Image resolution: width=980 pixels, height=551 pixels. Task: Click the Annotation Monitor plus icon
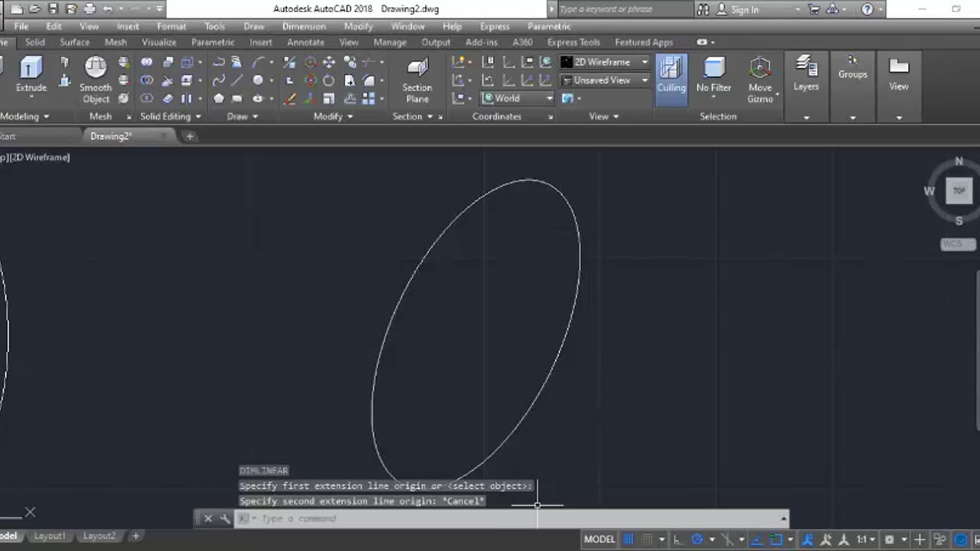tap(920, 540)
